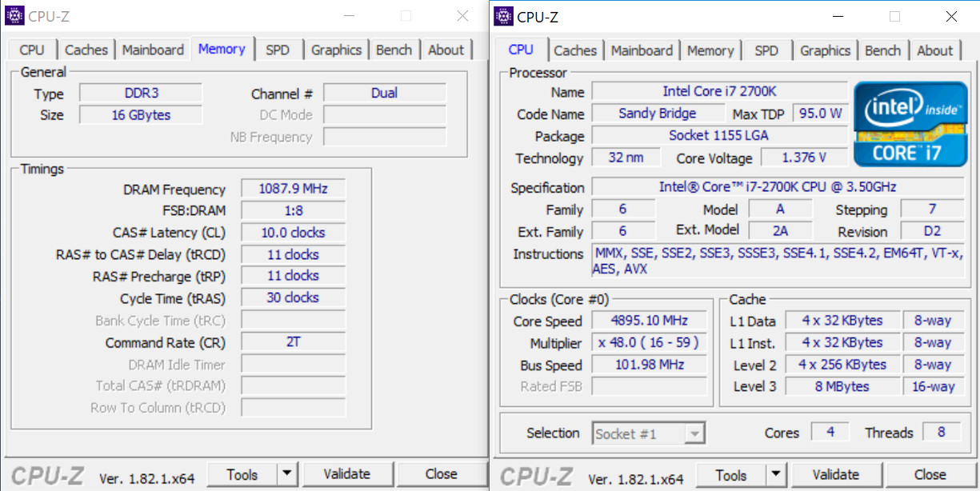Click the CPU-Z app icon in left window title bar
This screenshot has width=980, height=491.
[x=14, y=16]
